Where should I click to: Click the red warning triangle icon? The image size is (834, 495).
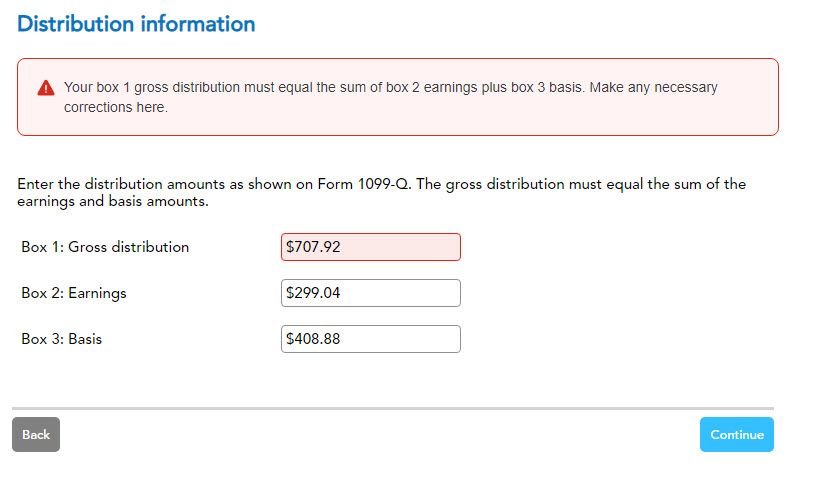click(x=45, y=88)
